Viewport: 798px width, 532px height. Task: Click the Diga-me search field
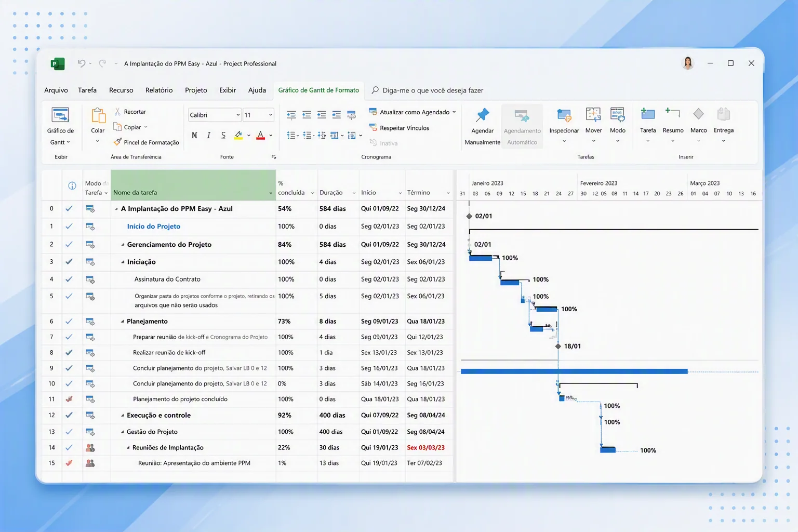click(428, 90)
